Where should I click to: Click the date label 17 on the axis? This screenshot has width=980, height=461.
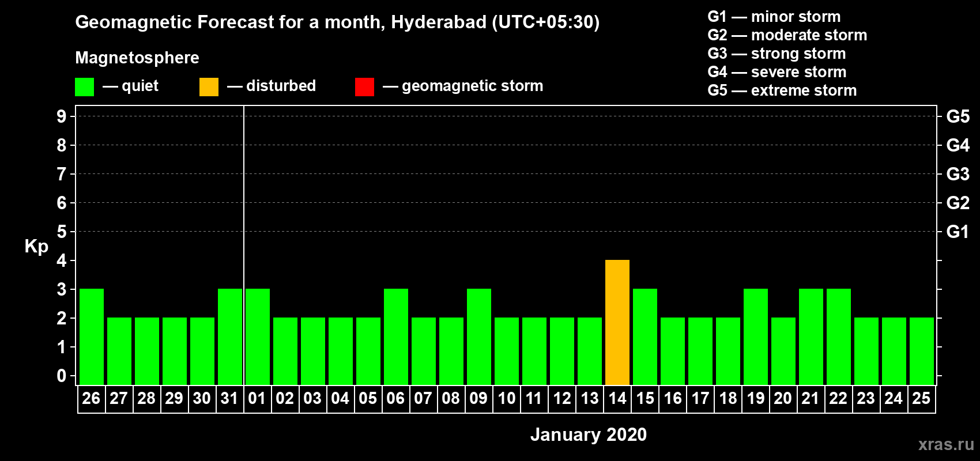point(700,399)
